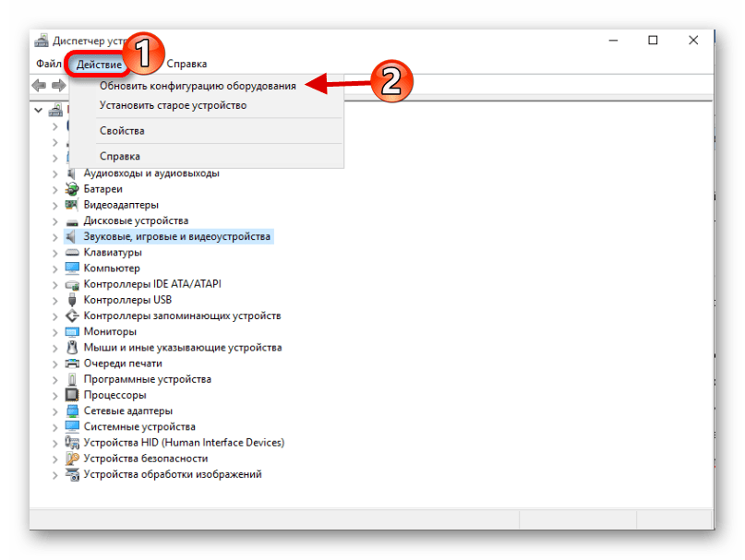The width and height of the screenshot is (745, 560).
Task: Select Мыши и иные указывающие устройства
Action: (183, 347)
